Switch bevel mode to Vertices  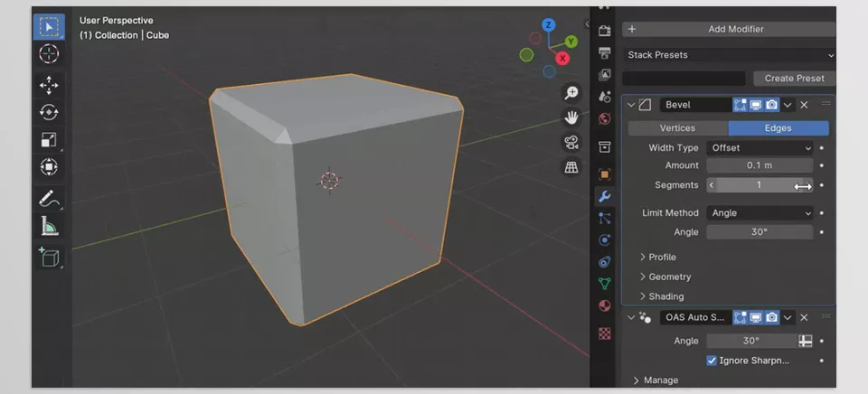(677, 127)
